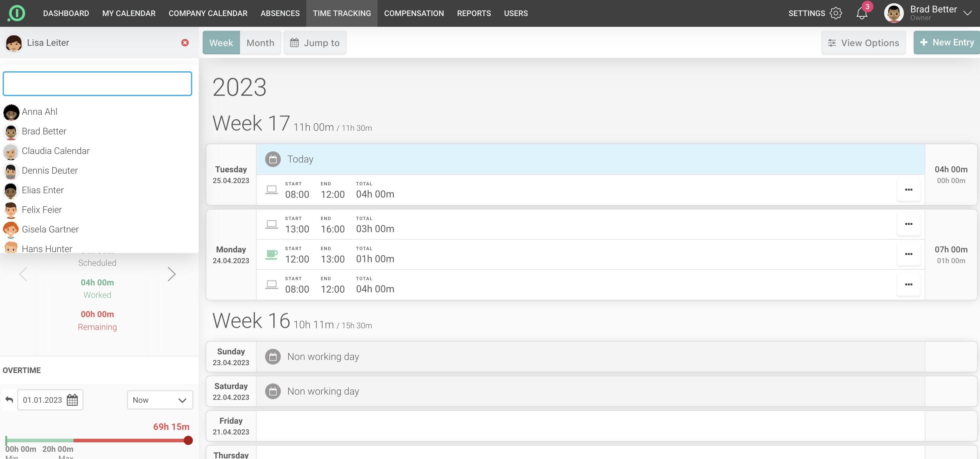
Task: Open options for Tuesday 08:00 entry
Action: [908, 190]
